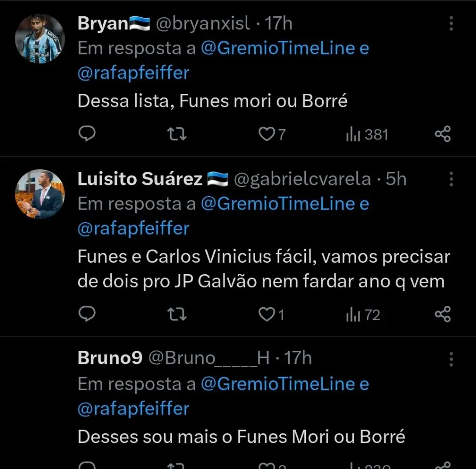Open Bruno9's profile name
This screenshot has width=476, height=469.
pos(110,358)
